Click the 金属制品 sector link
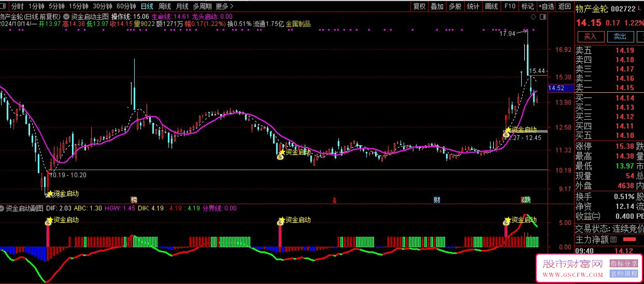644x284 pixels. [299, 24]
